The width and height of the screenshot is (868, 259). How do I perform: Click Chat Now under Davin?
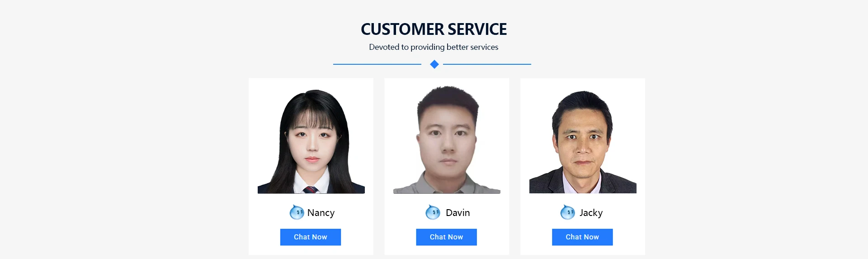[446, 237]
